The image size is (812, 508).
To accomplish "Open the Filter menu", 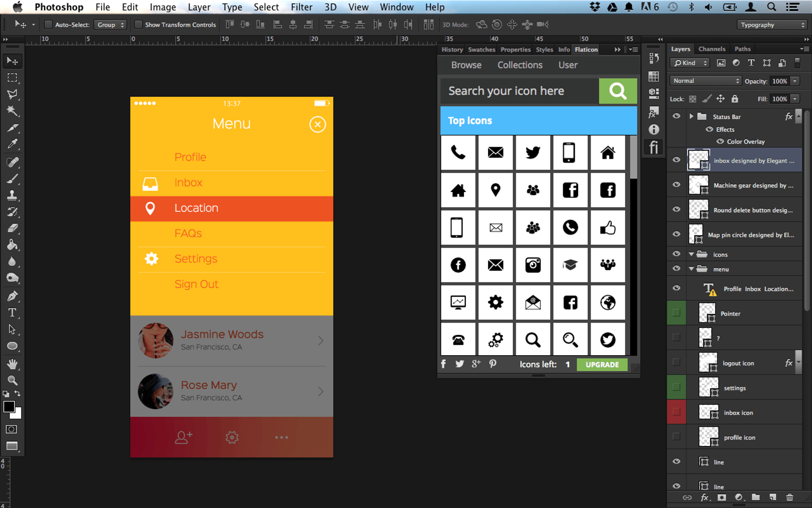I will pos(302,7).
